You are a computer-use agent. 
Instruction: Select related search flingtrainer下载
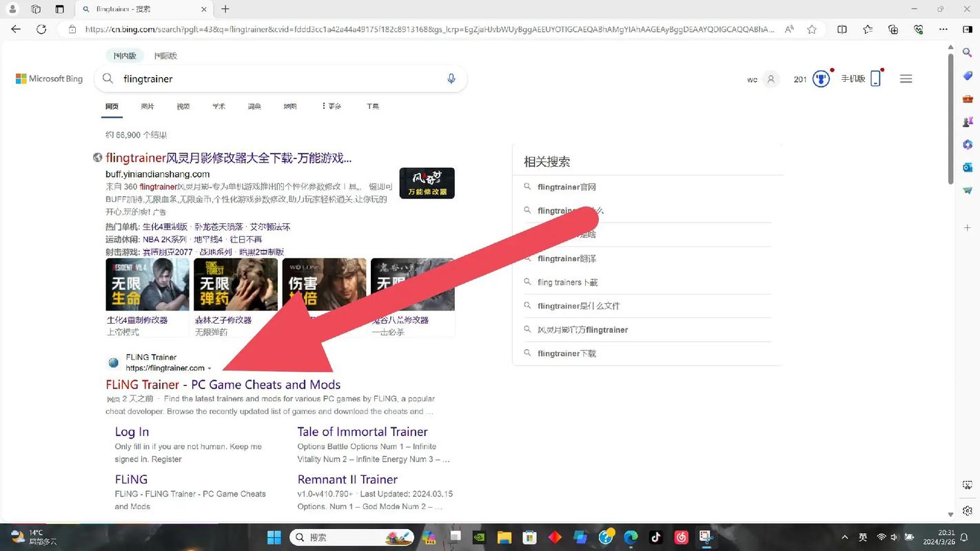pos(566,353)
